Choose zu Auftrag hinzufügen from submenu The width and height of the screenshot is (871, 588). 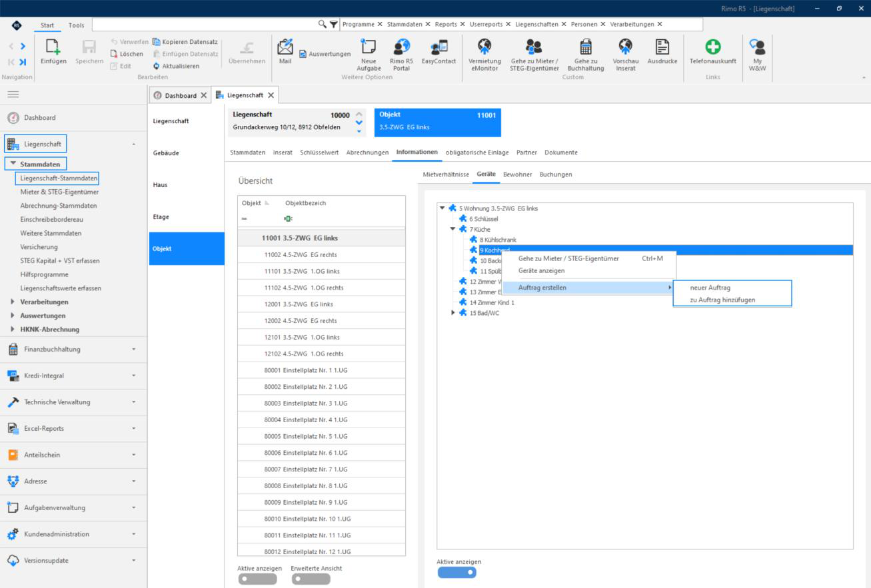pos(722,300)
